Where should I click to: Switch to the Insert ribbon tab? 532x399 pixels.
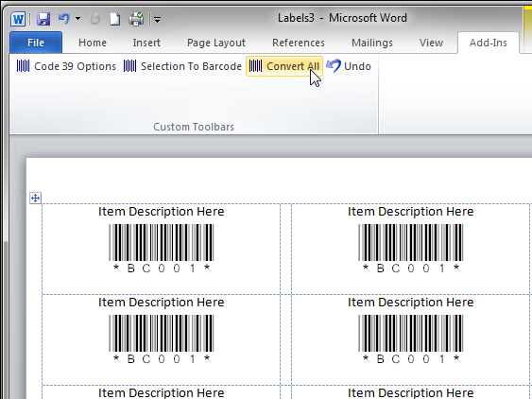pyautogui.click(x=146, y=43)
